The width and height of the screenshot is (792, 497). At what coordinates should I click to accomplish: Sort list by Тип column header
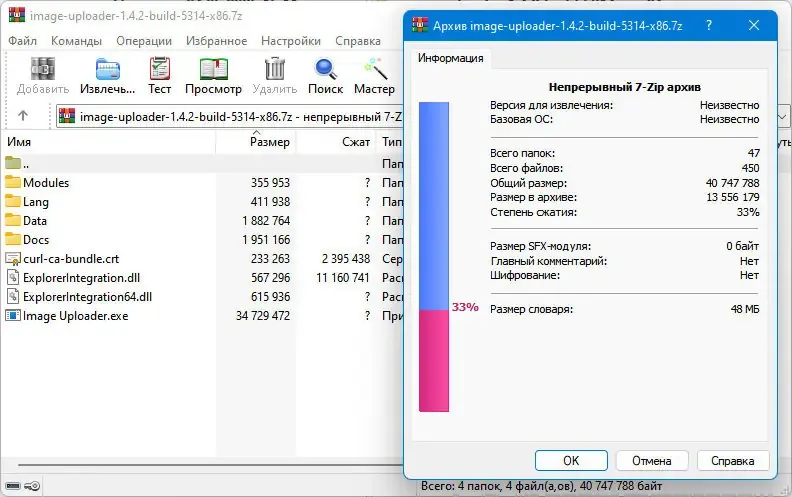pyautogui.click(x=391, y=142)
